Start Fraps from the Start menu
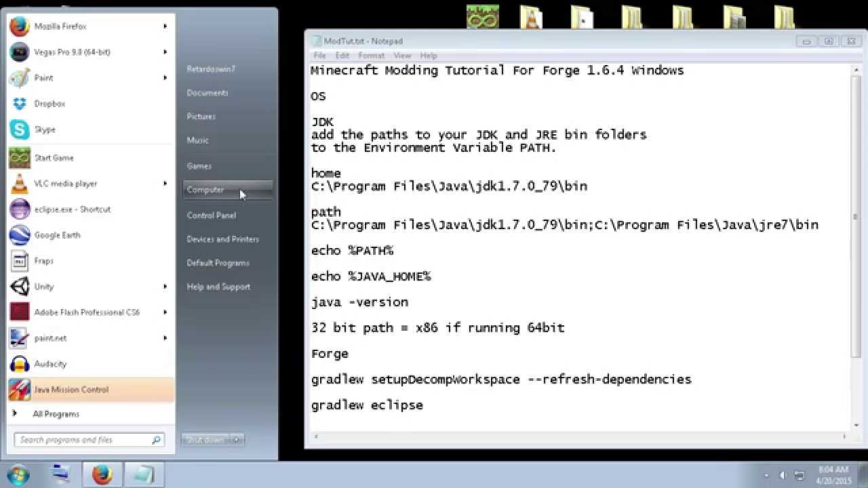Image resolution: width=868 pixels, height=488 pixels. pos(91,261)
